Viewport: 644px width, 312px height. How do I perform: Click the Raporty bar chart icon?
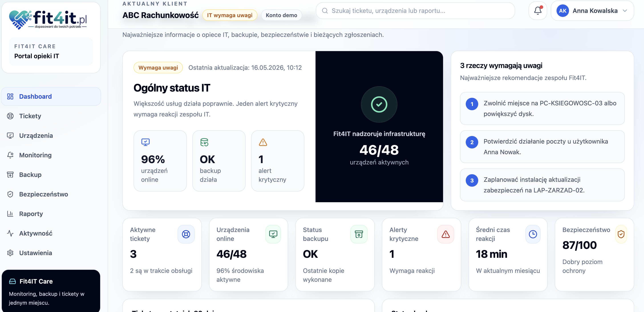(x=10, y=214)
